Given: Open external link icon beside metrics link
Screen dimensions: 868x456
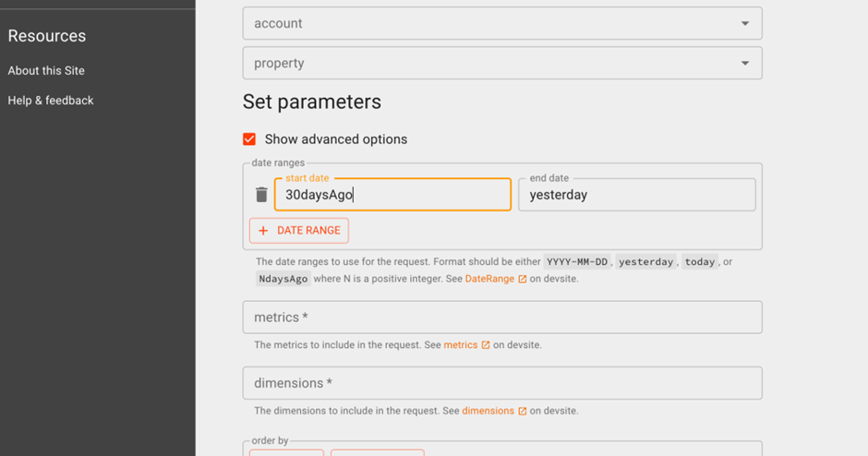Looking at the screenshot, I should point(486,344).
